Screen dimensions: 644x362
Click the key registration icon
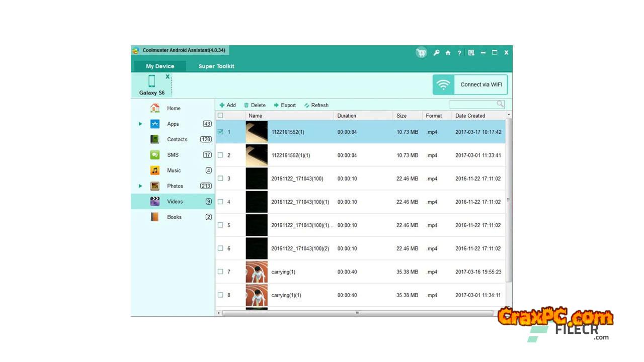pos(436,53)
